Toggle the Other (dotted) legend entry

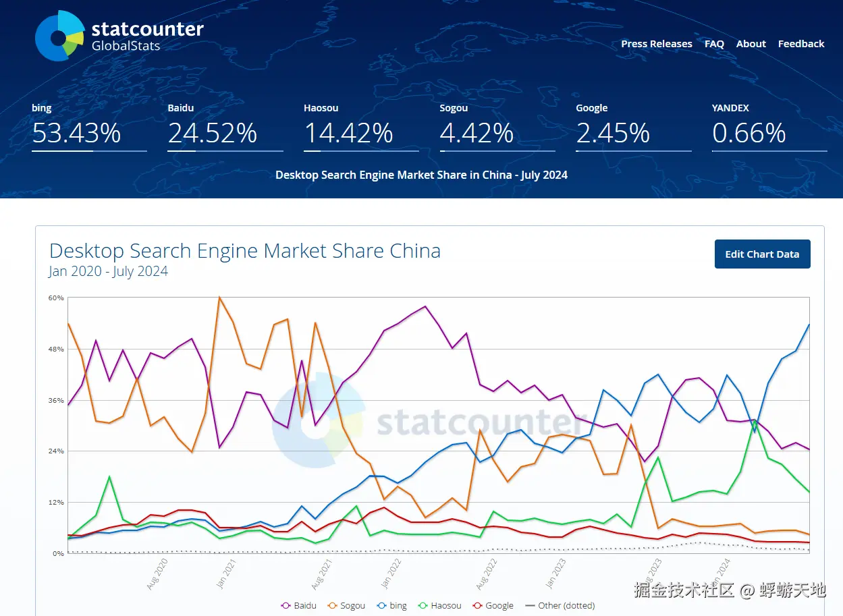coord(560,605)
